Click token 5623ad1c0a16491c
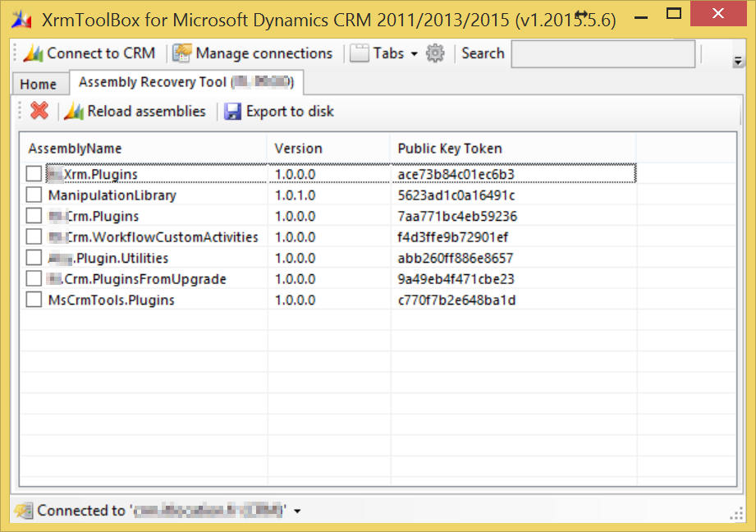Screen dimensions: 756x532 [x=456, y=195]
